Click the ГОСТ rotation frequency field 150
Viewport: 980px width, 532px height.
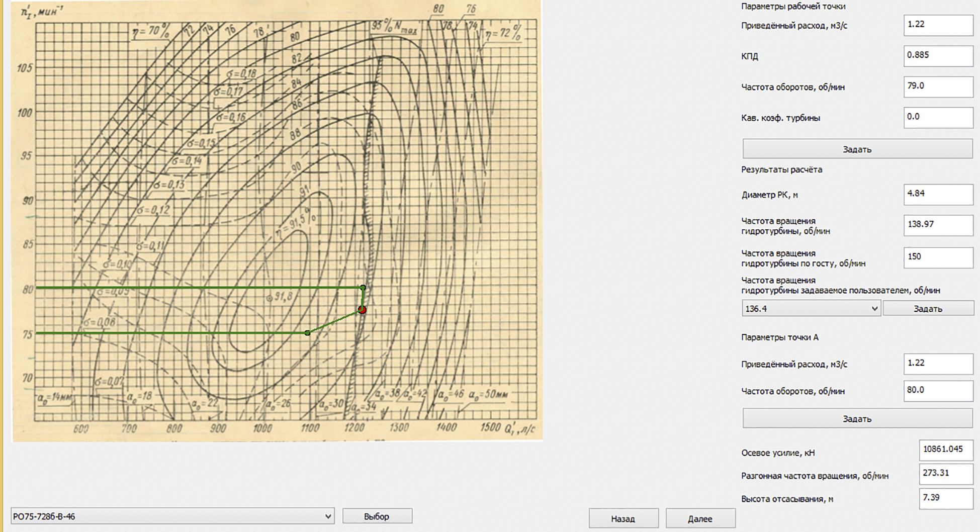[x=938, y=257]
